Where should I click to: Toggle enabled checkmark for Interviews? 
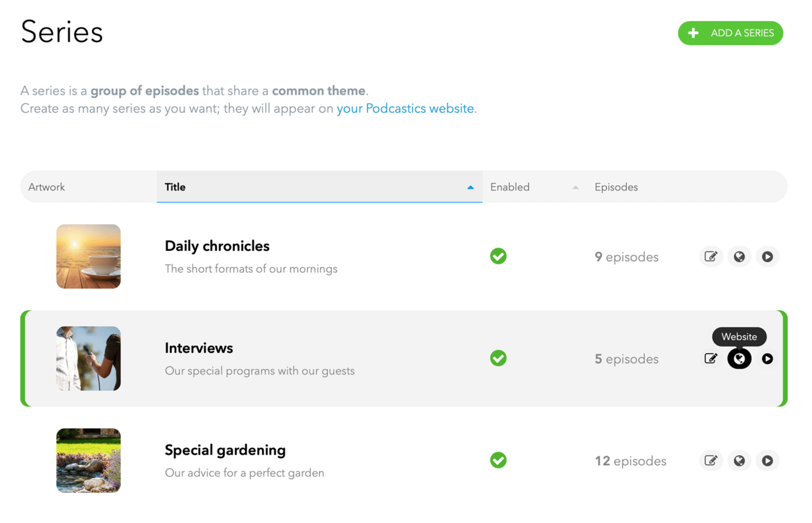click(x=498, y=358)
